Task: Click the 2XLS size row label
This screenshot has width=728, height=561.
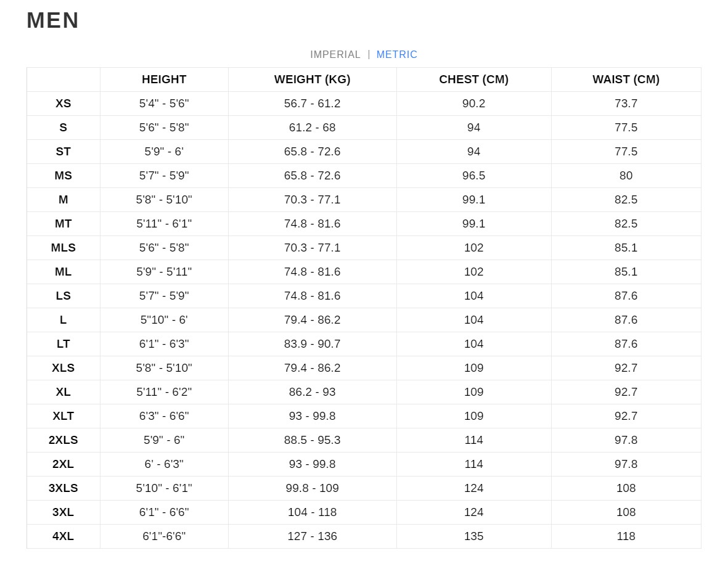Action: tap(63, 440)
